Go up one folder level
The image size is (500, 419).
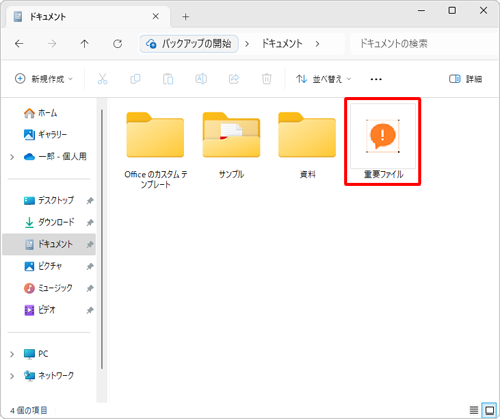click(x=85, y=44)
